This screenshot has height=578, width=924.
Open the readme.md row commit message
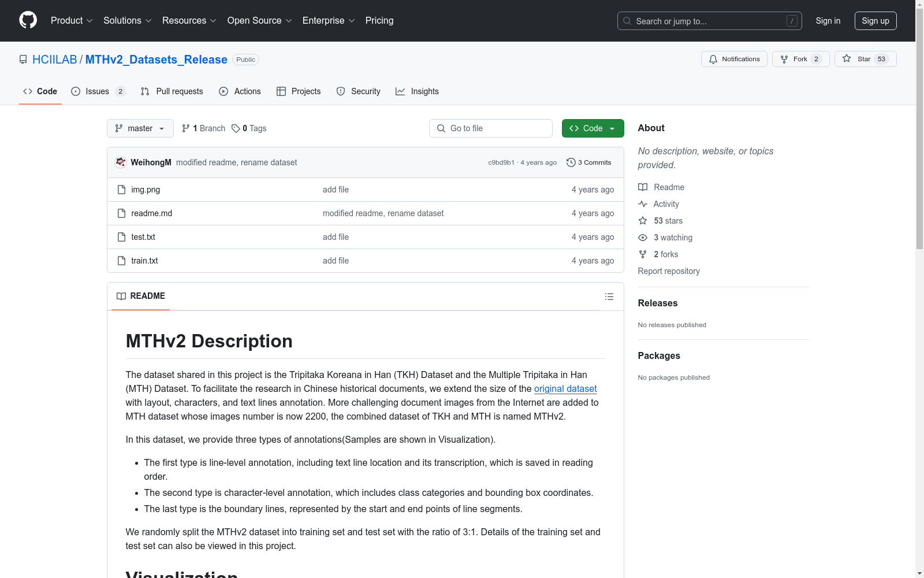pyautogui.click(x=383, y=213)
